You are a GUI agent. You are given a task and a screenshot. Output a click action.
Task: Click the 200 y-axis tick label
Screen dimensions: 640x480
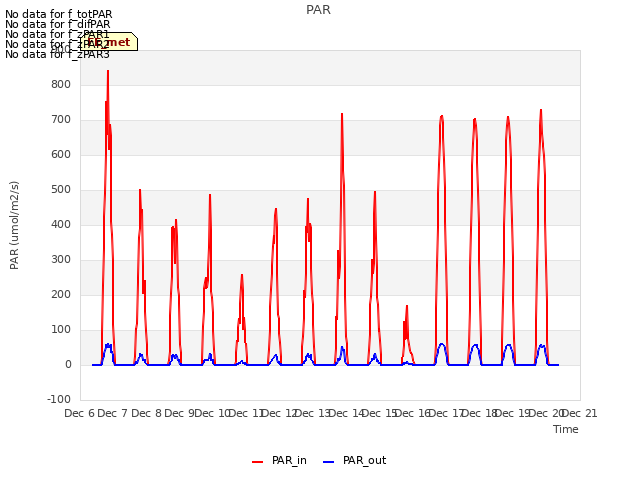point(61,295)
